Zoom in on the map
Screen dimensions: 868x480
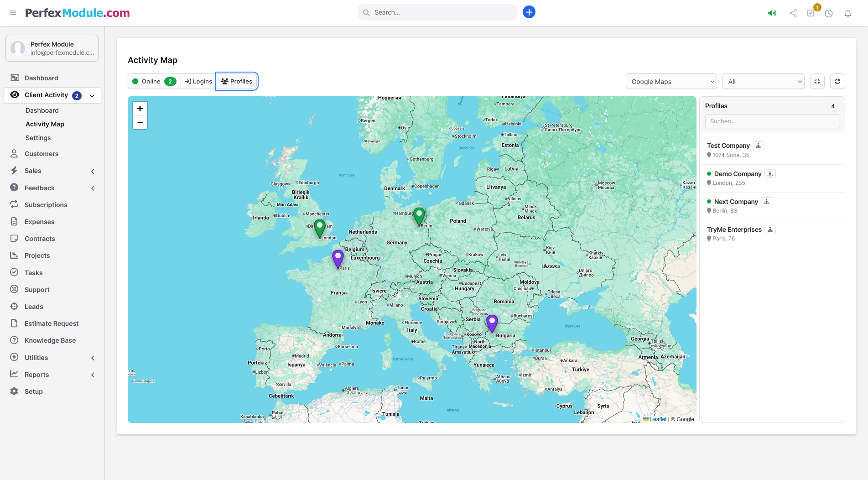(140, 109)
